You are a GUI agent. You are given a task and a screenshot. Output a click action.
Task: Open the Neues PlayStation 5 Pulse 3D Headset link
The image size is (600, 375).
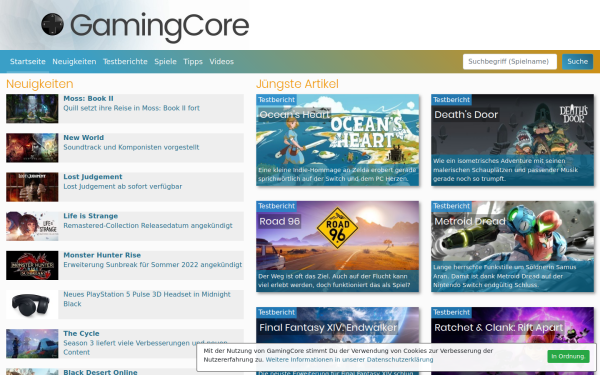point(147,299)
